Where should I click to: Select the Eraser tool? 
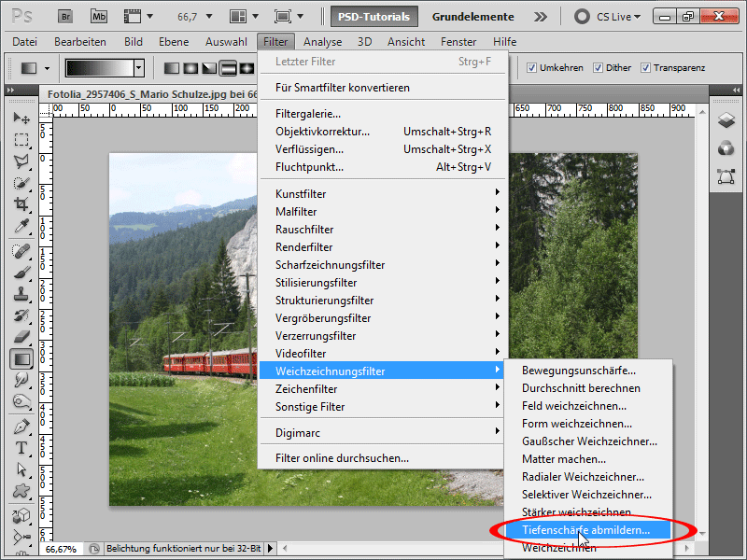[x=21, y=337]
